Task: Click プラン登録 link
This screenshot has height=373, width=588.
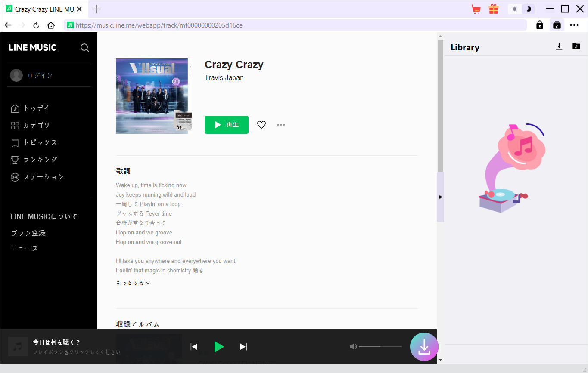Action: point(28,233)
